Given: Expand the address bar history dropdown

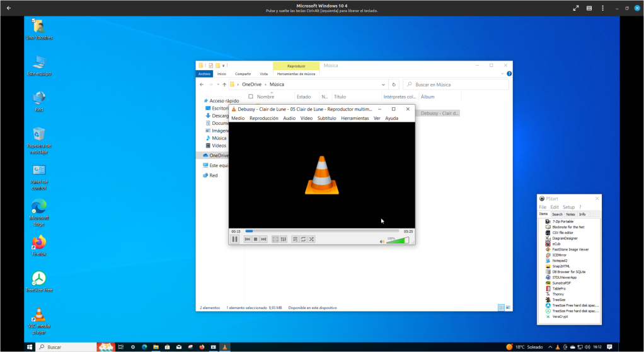Looking at the screenshot, I should click(x=384, y=85).
